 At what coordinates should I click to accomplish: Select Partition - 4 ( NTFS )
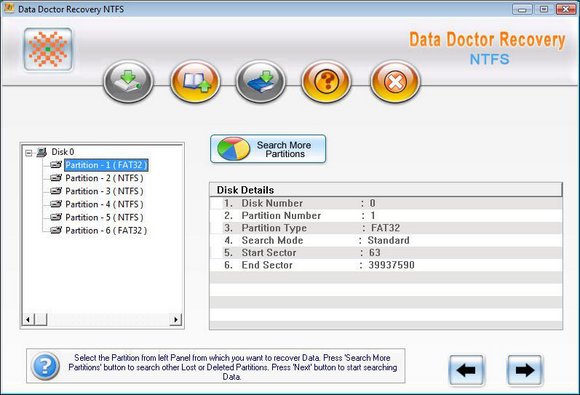104,204
